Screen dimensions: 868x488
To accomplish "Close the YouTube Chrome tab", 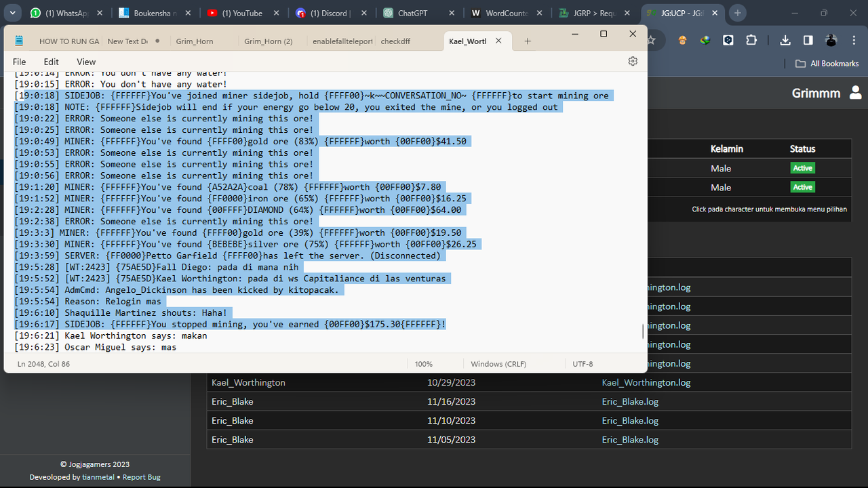I will (275, 13).
